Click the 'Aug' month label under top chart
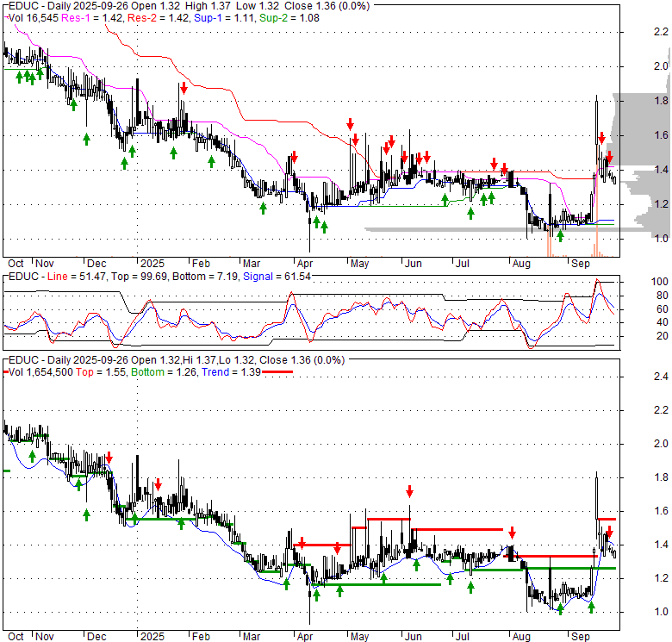 521,264
